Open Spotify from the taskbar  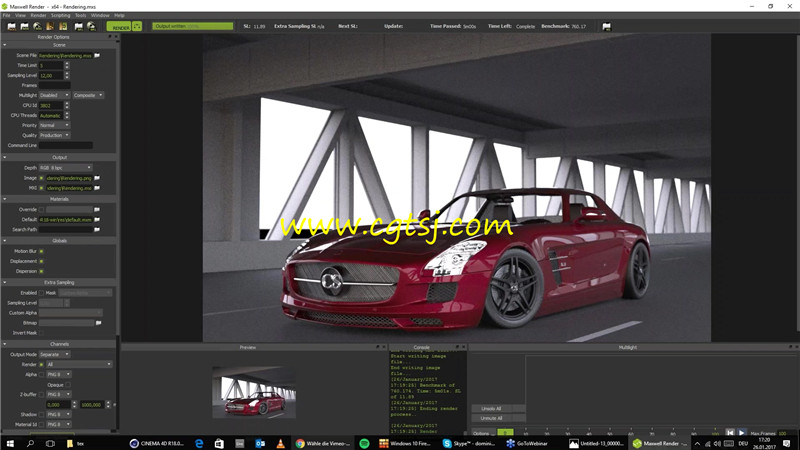tap(364, 443)
